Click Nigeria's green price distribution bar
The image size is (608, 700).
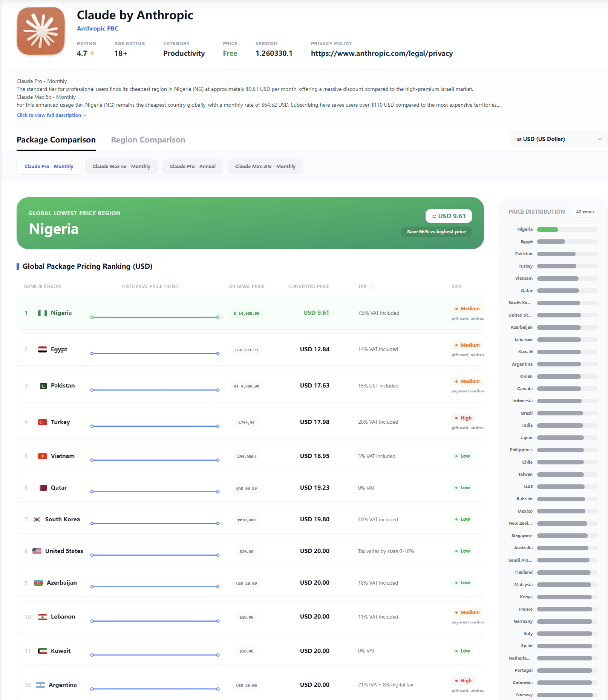[x=547, y=230]
